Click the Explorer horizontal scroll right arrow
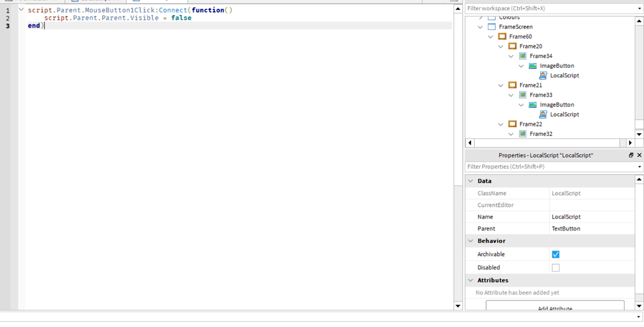644x327 pixels. pos(630,143)
